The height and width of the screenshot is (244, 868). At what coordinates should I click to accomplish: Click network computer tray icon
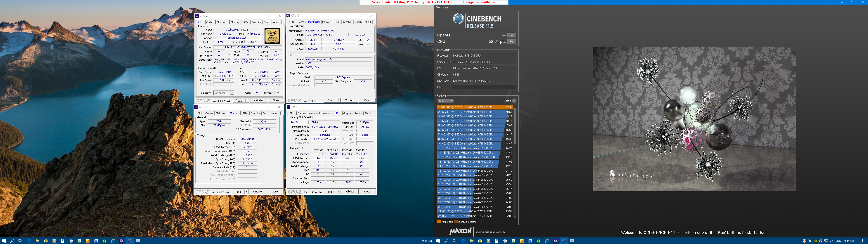pos(826,241)
